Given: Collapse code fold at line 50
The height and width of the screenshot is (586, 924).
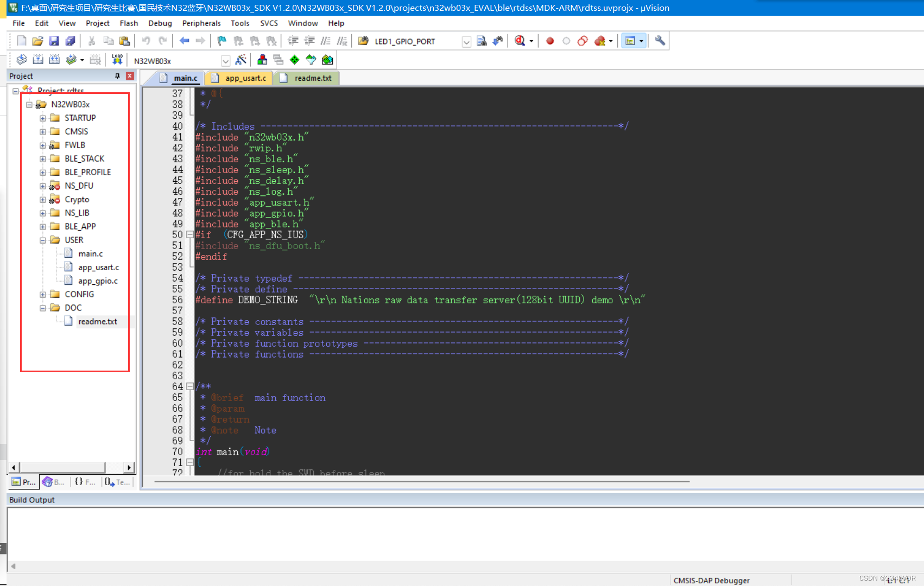Looking at the screenshot, I should click(190, 235).
